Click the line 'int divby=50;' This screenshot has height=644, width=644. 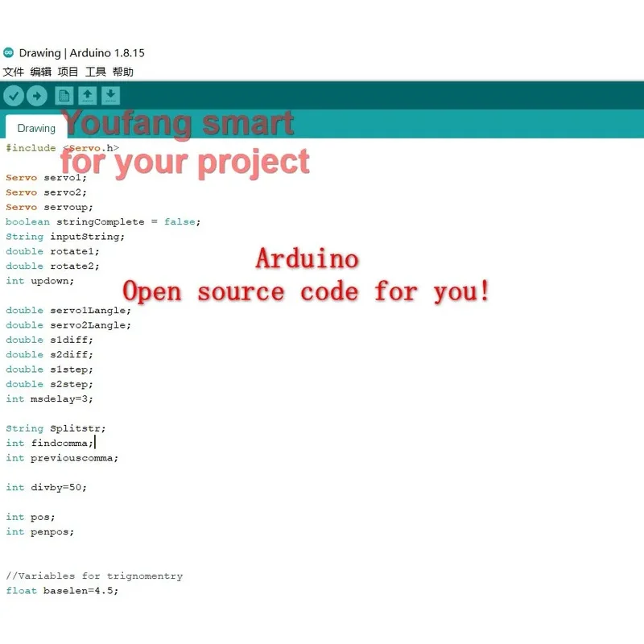click(46, 488)
